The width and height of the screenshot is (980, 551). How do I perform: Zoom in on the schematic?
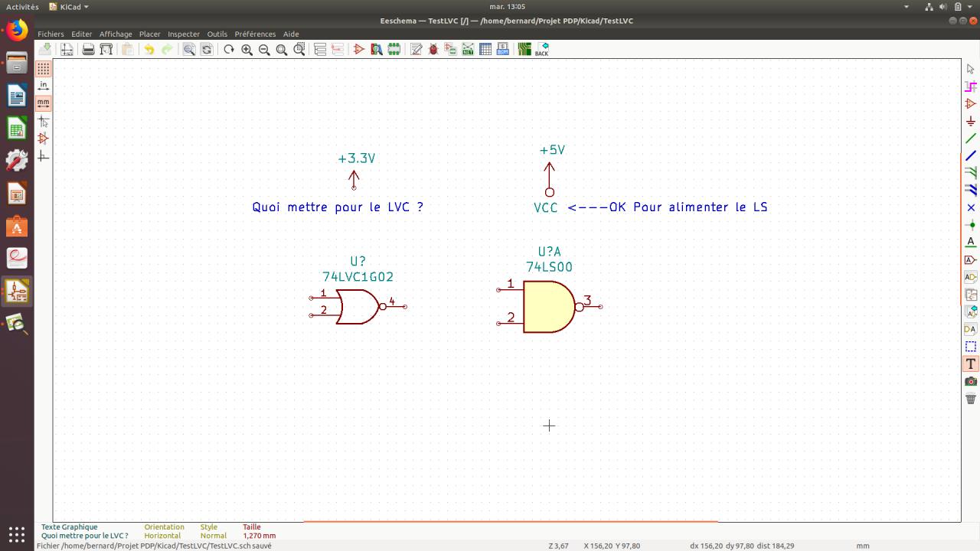[247, 50]
